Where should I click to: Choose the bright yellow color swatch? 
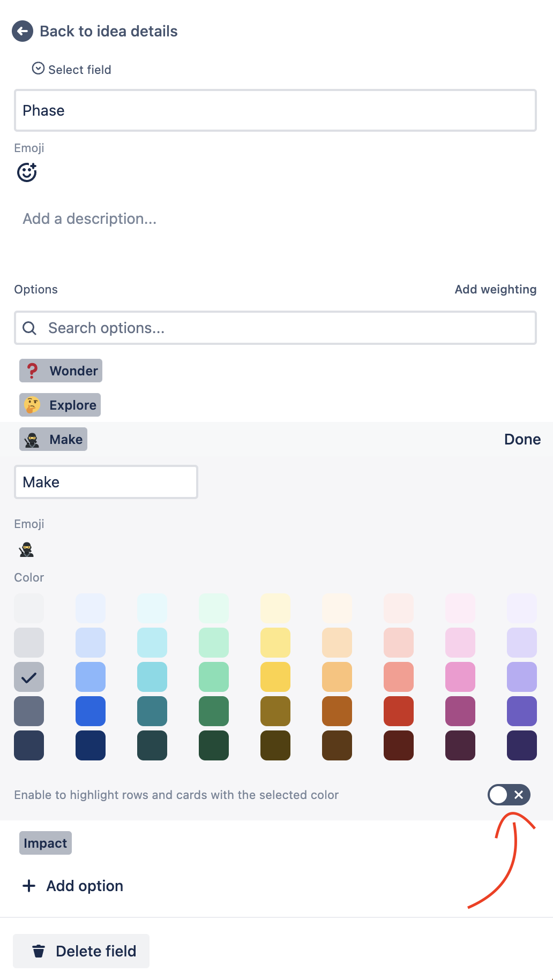pyautogui.click(x=275, y=676)
